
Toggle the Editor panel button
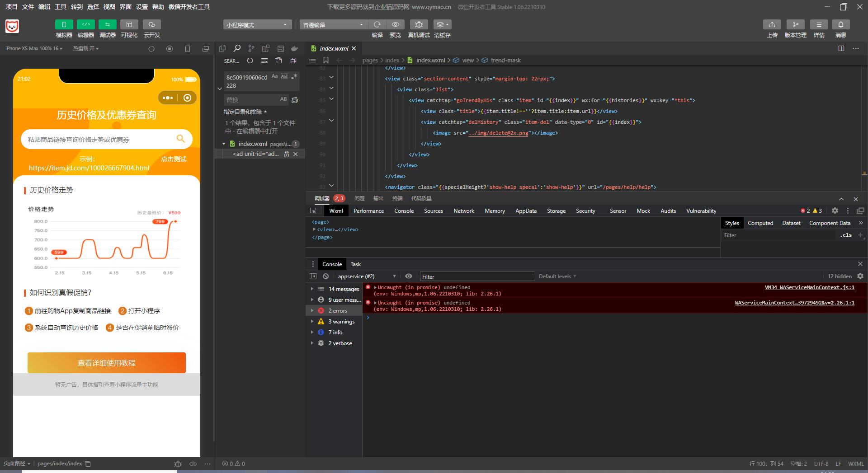[x=85, y=24]
